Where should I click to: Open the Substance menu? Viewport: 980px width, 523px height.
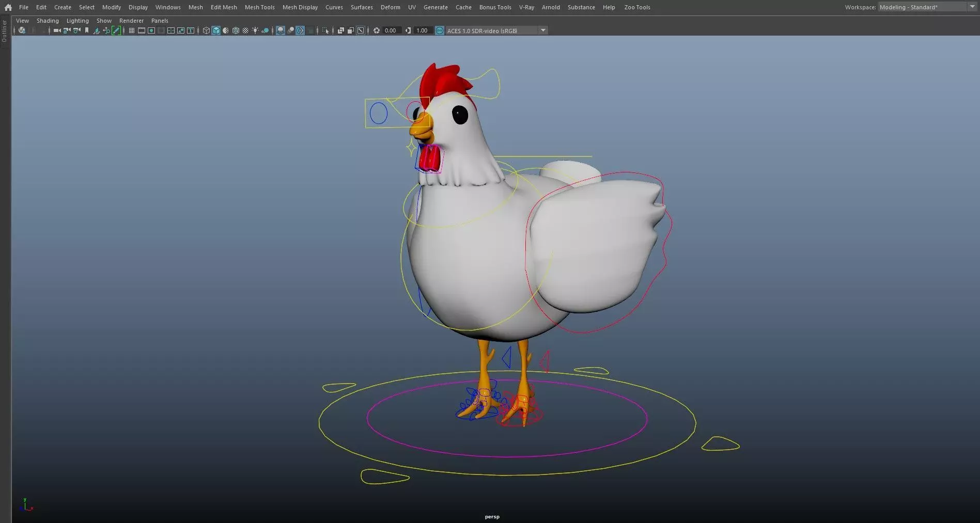pos(581,7)
